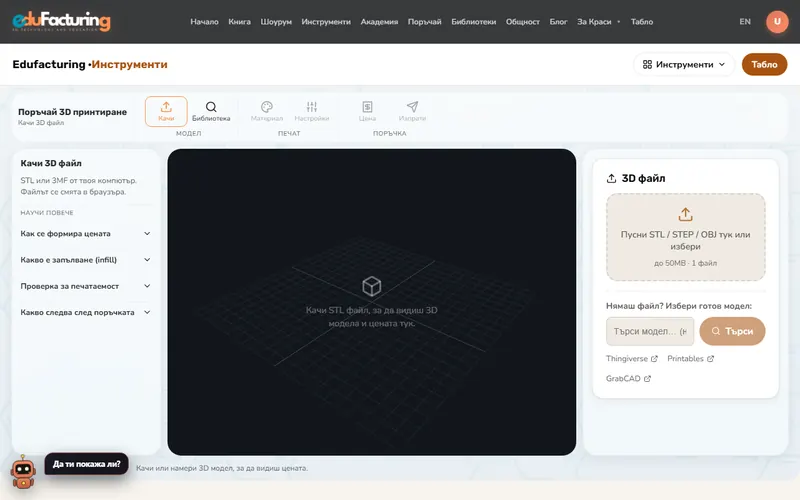Open Академия in the top navigation
The image size is (800, 500).
point(379,21)
